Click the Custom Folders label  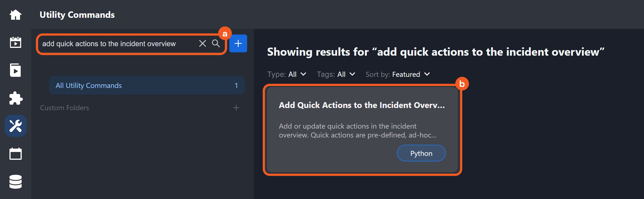tap(65, 108)
